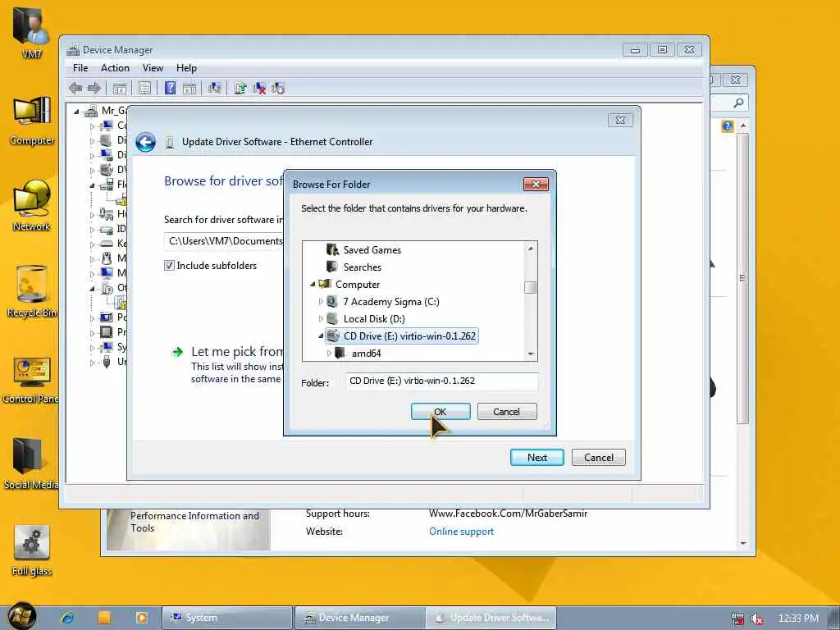Expand the 7 Academy Sigma (C:) drive

click(x=321, y=302)
